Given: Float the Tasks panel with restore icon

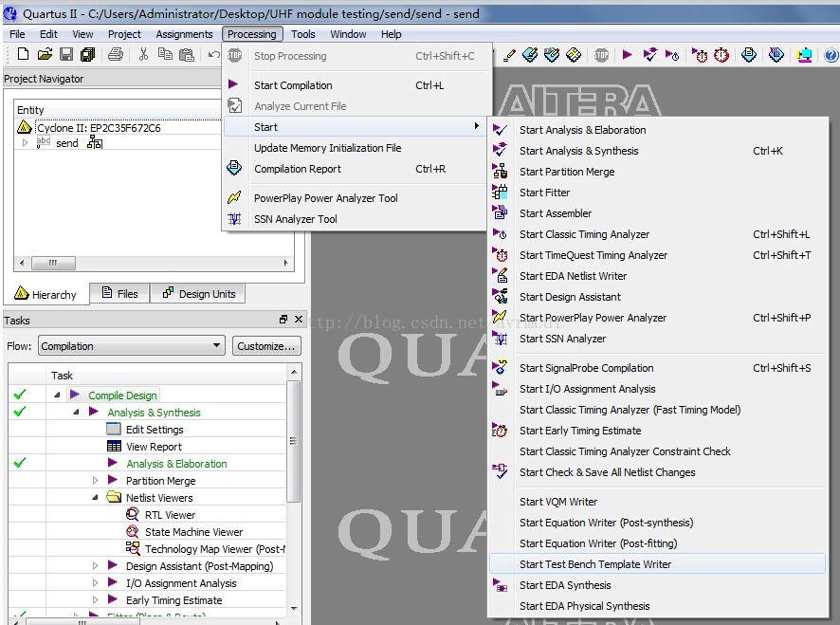Looking at the screenshot, I should pyautogui.click(x=283, y=320).
